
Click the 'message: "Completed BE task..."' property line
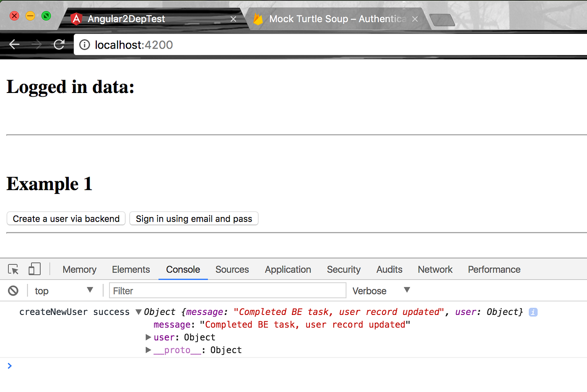click(282, 325)
